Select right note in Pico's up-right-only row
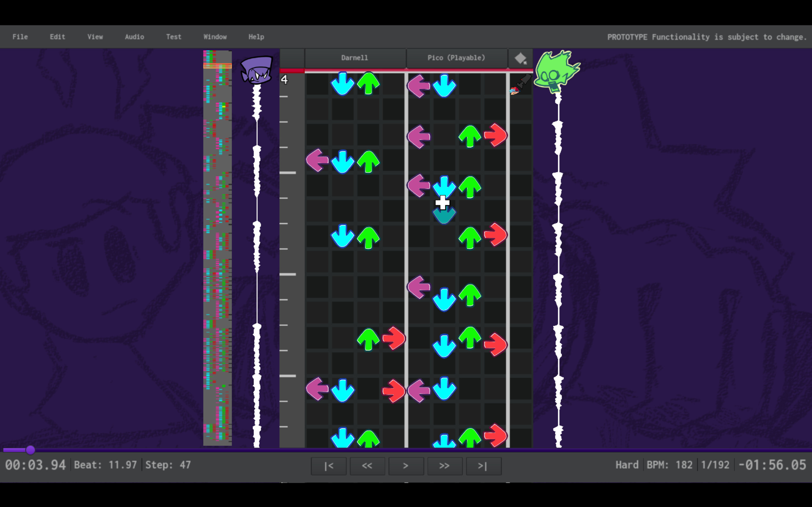This screenshot has height=507, width=812. [x=496, y=234]
